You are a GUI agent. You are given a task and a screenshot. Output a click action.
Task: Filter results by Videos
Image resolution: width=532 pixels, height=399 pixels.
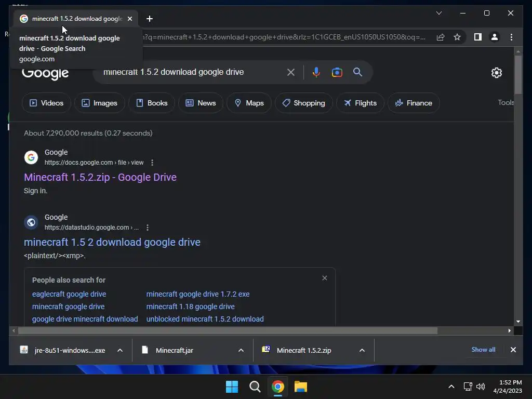[46, 103]
